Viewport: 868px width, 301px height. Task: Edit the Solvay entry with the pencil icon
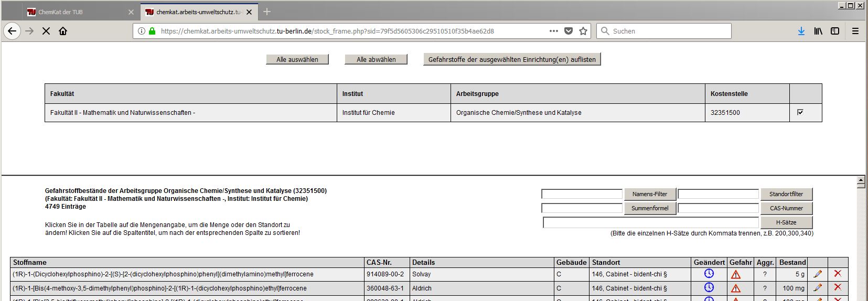817,274
